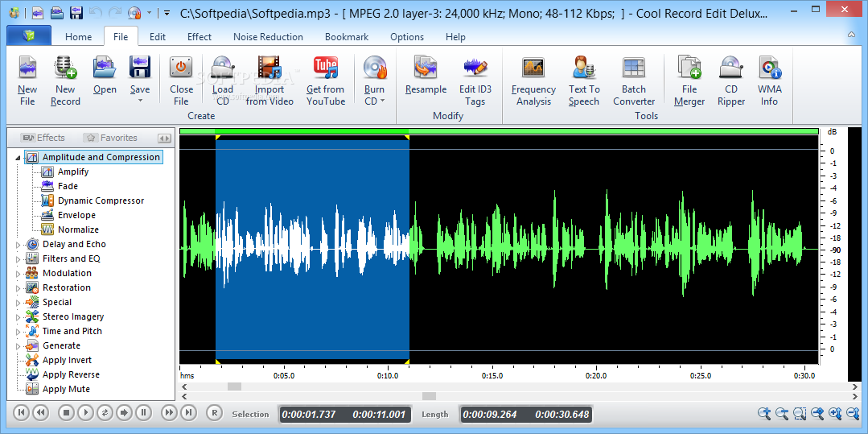The image size is (868, 434).
Task: Click the zoom out full icon
Action: (x=817, y=413)
